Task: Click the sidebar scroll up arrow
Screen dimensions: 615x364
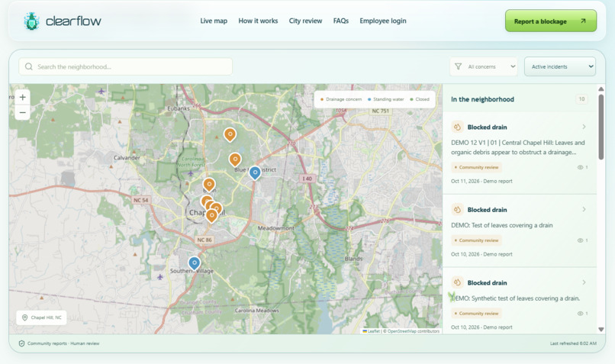Action: [601, 89]
